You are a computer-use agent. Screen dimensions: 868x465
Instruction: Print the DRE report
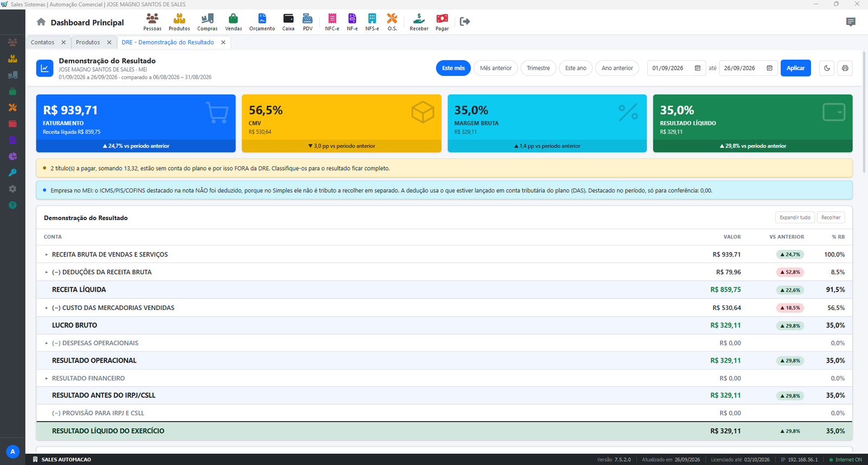[x=845, y=68]
